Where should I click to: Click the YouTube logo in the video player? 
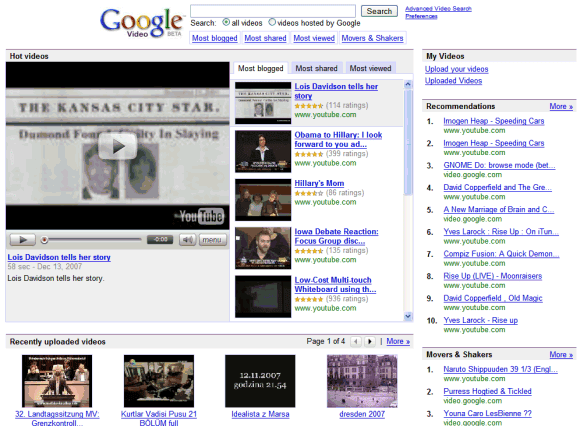(x=202, y=216)
